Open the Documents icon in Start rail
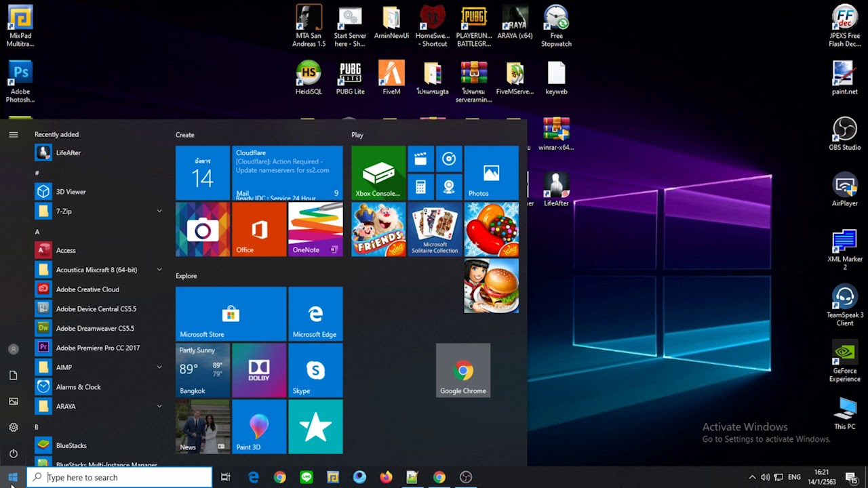 pos(13,375)
